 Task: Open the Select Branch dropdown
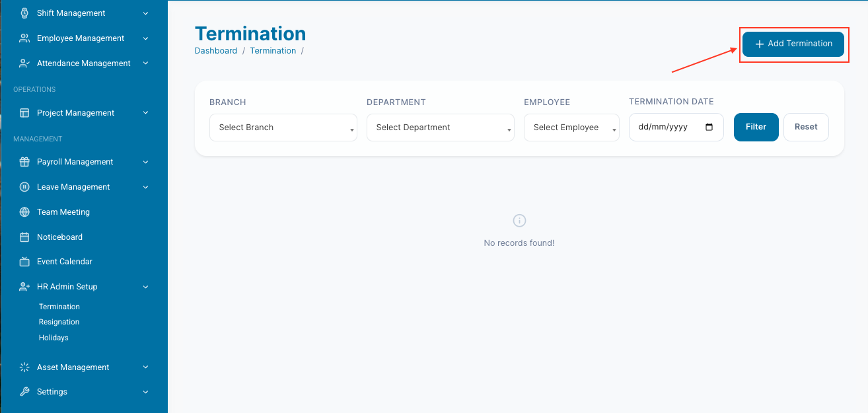283,128
